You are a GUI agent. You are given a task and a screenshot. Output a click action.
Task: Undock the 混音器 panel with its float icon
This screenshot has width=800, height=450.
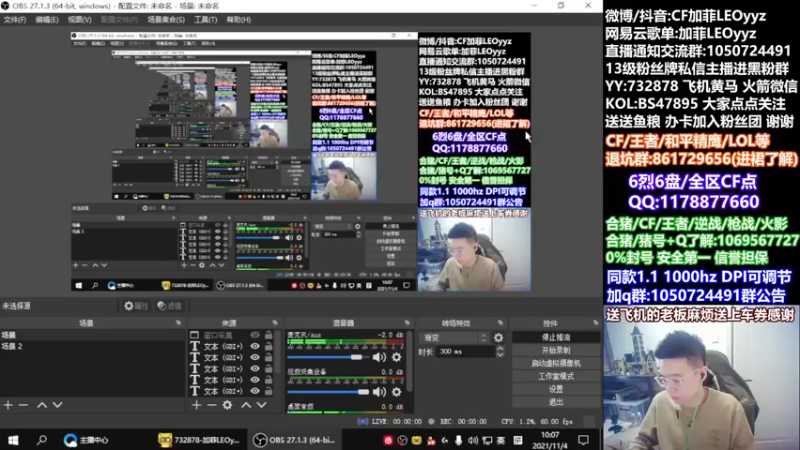click(x=407, y=323)
